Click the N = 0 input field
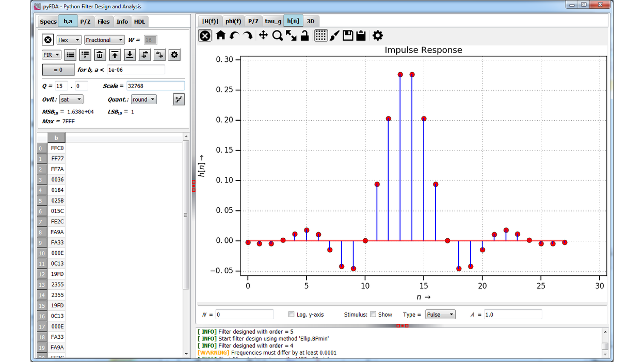Image resolution: width=644 pixels, height=362 pixels. [x=244, y=315]
